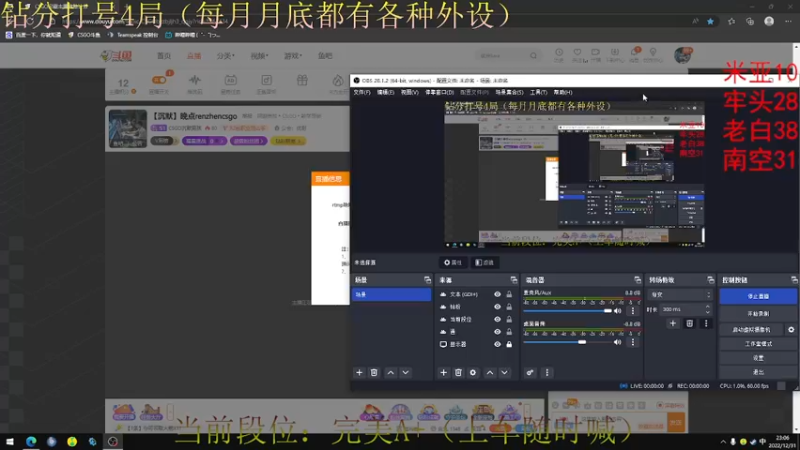The height and width of the screenshot is (450, 800).
Task: Click Mic/Aux volume slider handle
Action: point(608,311)
